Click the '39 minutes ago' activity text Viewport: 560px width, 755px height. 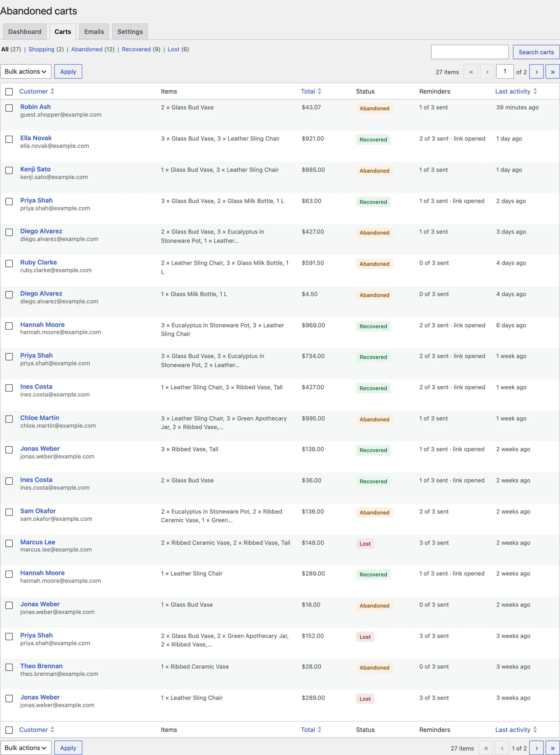(517, 107)
